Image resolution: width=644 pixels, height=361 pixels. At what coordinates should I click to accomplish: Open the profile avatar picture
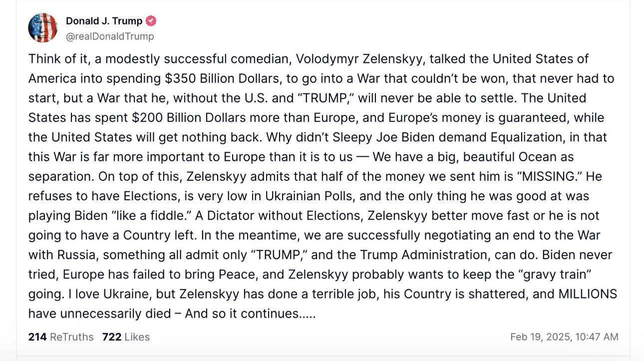(43, 27)
